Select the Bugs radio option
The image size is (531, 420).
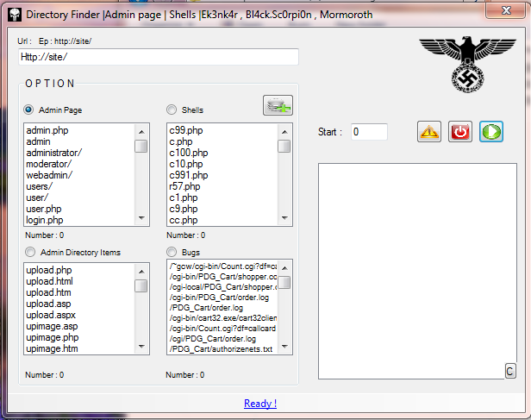pyautogui.click(x=172, y=252)
